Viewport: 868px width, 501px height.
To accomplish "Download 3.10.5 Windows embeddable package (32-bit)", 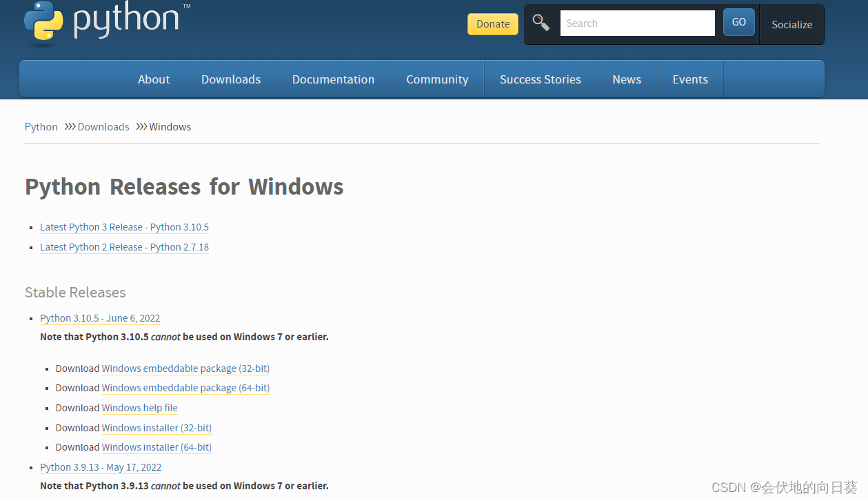I will [x=185, y=369].
